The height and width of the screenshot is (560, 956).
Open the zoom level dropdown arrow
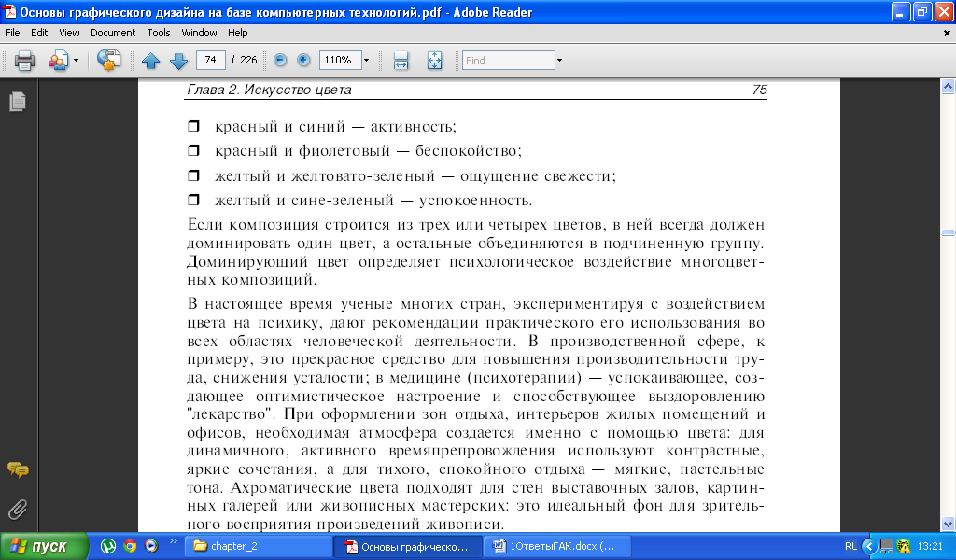pos(366,60)
